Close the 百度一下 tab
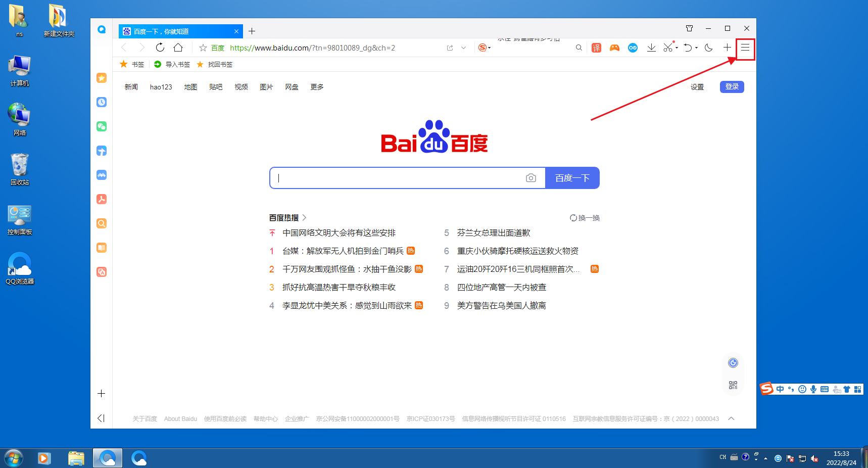The height and width of the screenshot is (468, 868). (236, 31)
